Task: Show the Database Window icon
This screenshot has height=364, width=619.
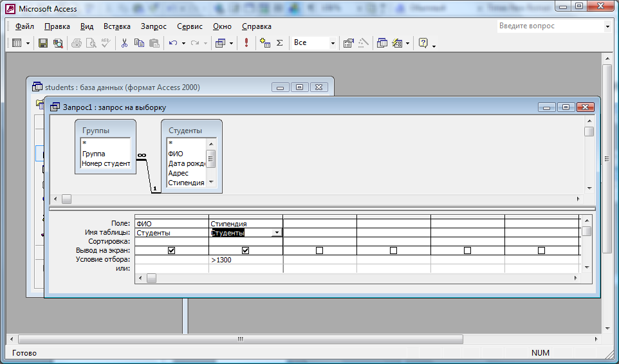Action: tap(382, 43)
